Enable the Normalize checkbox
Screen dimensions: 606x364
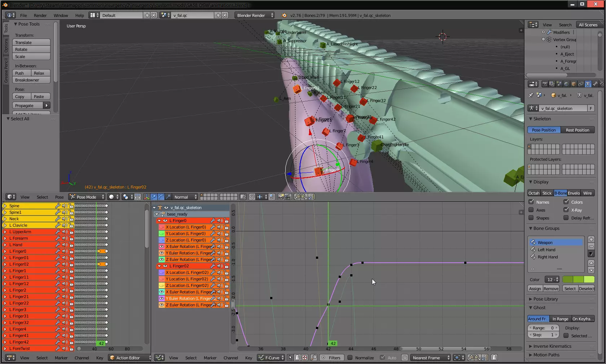pyautogui.click(x=350, y=358)
